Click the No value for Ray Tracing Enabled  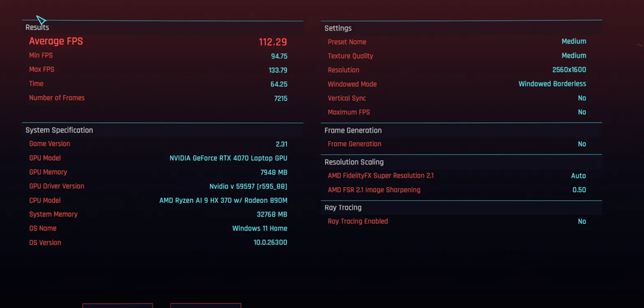pos(582,222)
